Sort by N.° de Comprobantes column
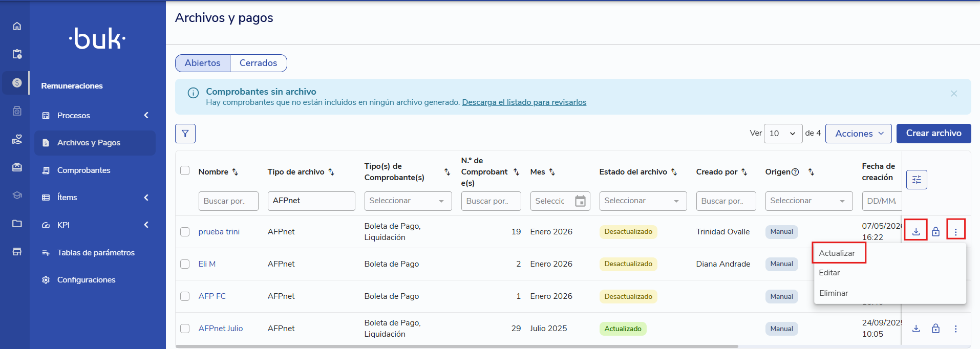The width and height of the screenshot is (980, 349). 516,172
